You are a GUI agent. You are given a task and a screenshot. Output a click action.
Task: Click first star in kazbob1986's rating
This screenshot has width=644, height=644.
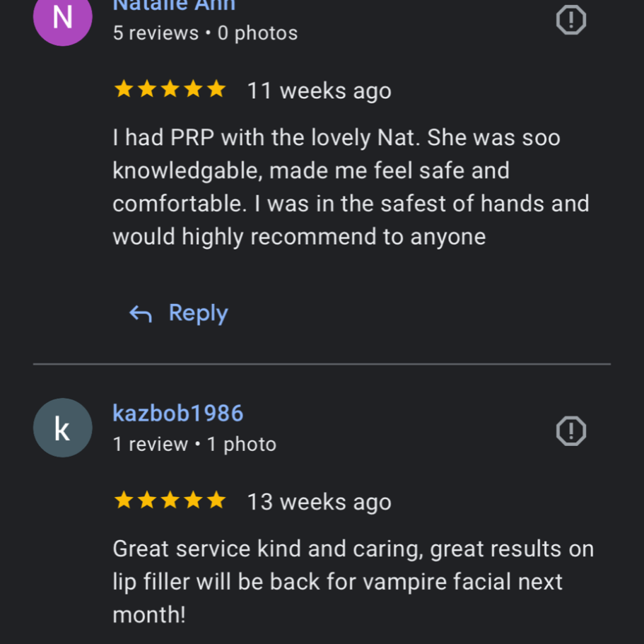pos(124,501)
